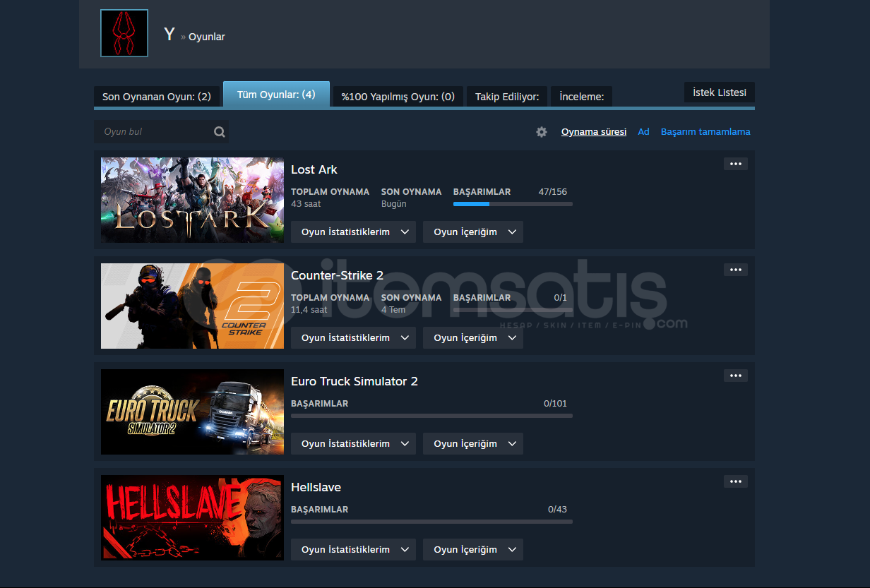Click Lost Ark 47/156 achievements count

(x=552, y=192)
